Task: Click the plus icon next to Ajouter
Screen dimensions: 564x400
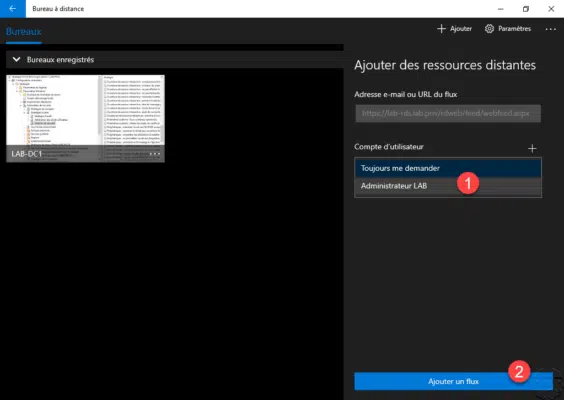Action: coord(441,29)
